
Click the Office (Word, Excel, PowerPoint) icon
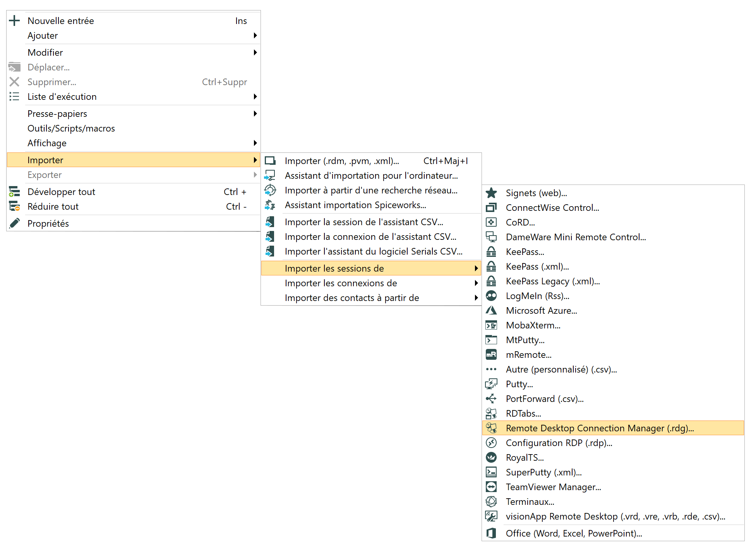click(x=491, y=533)
